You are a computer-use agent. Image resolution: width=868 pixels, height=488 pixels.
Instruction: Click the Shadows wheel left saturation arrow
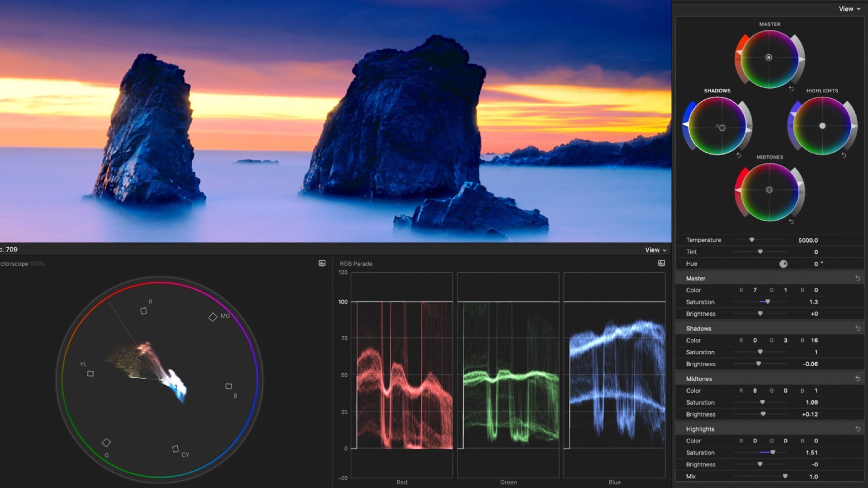[x=686, y=124]
